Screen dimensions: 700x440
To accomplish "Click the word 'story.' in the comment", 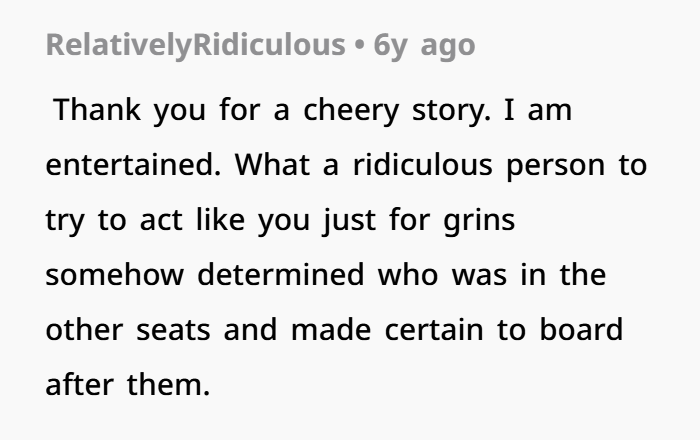I will tap(451, 110).
